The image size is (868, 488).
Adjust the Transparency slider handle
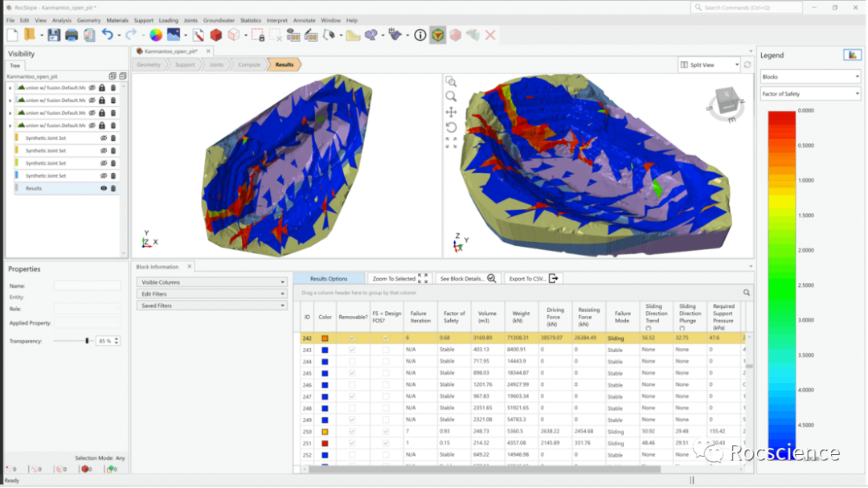coord(87,341)
